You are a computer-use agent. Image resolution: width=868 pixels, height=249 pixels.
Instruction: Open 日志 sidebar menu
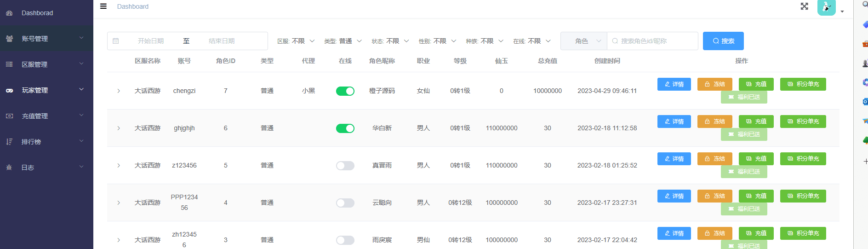(46, 168)
